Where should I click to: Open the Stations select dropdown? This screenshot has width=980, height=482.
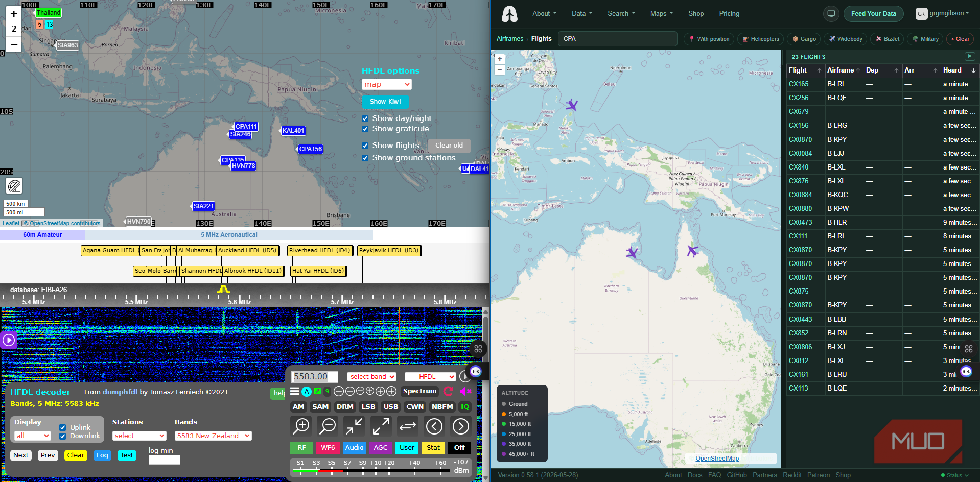point(139,436)
